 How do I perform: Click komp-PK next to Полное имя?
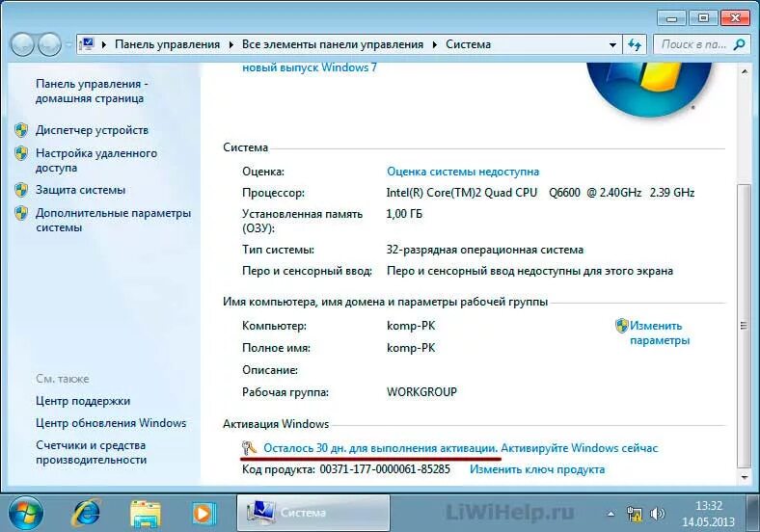(x=411, y=348)
